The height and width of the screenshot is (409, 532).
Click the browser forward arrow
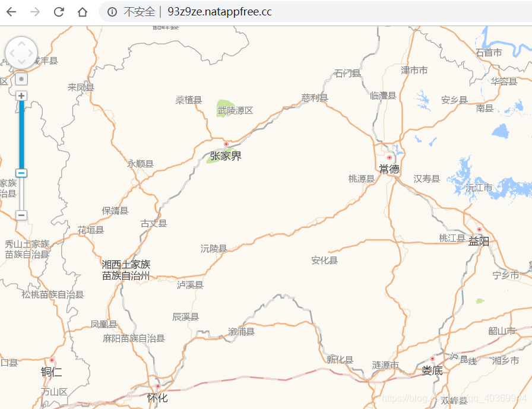pos(35,12)
